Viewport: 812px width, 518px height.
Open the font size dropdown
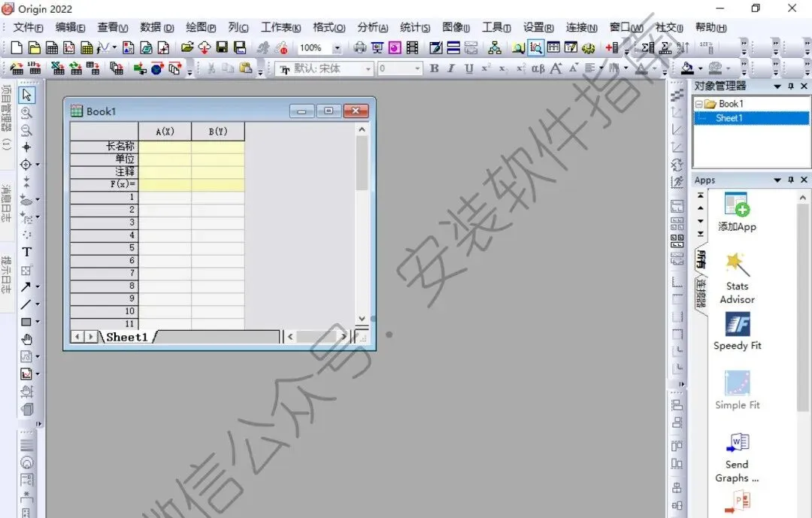click(x=417, y=69)
